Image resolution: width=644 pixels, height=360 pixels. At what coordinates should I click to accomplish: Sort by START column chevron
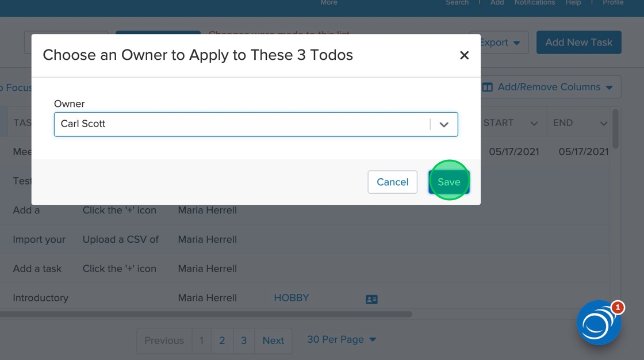click(534, 123)
